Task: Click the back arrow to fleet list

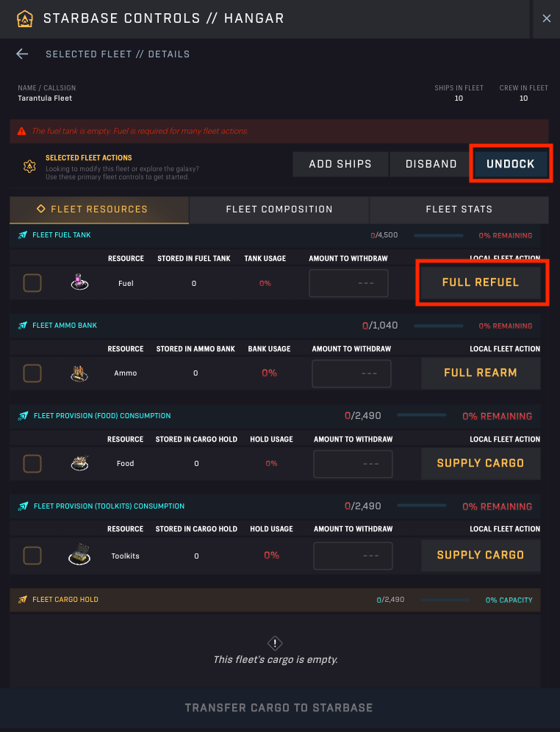Action: 22,54
